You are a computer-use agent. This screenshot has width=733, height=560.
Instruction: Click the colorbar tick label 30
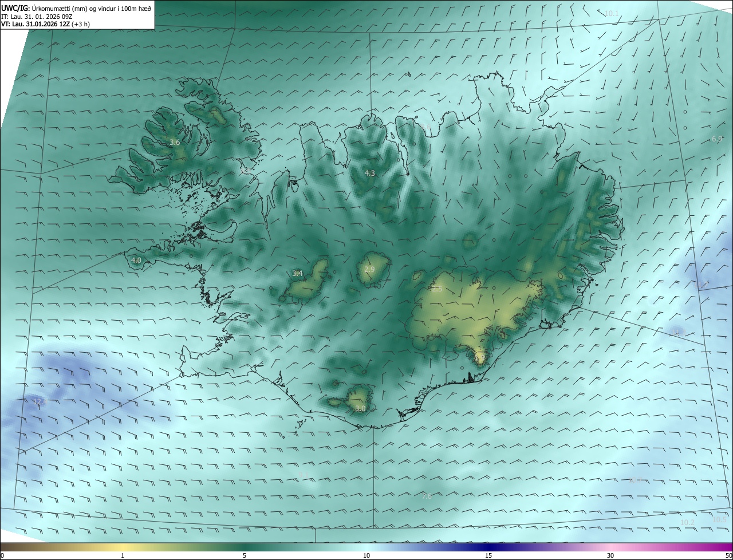click(610, 555)
